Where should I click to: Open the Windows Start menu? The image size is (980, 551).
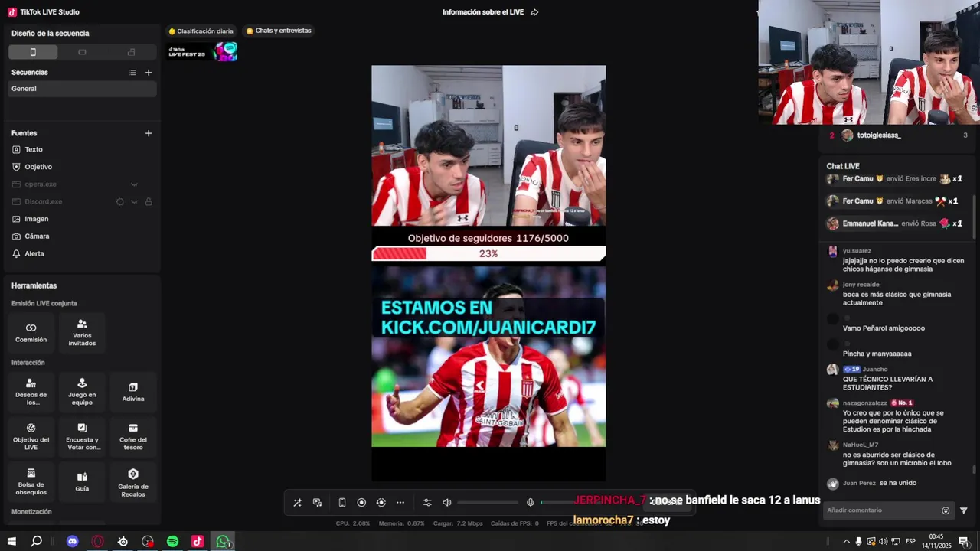click(x=11, y=541)
